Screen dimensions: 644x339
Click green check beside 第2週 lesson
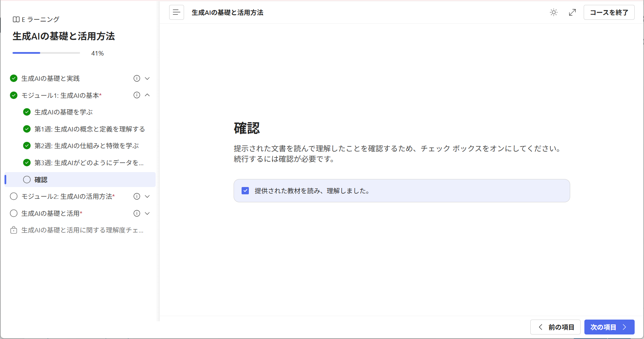pyautogui.click(x=27, y=146)
